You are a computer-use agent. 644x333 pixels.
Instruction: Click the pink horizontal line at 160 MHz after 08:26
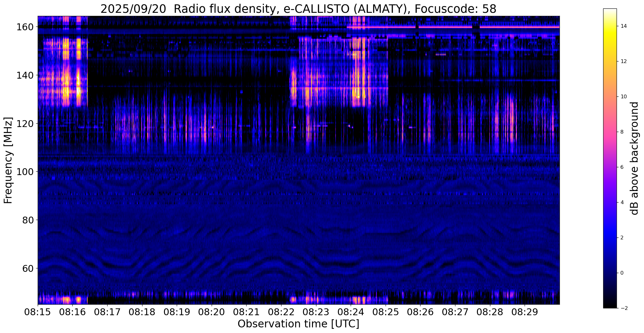point(489,27)
